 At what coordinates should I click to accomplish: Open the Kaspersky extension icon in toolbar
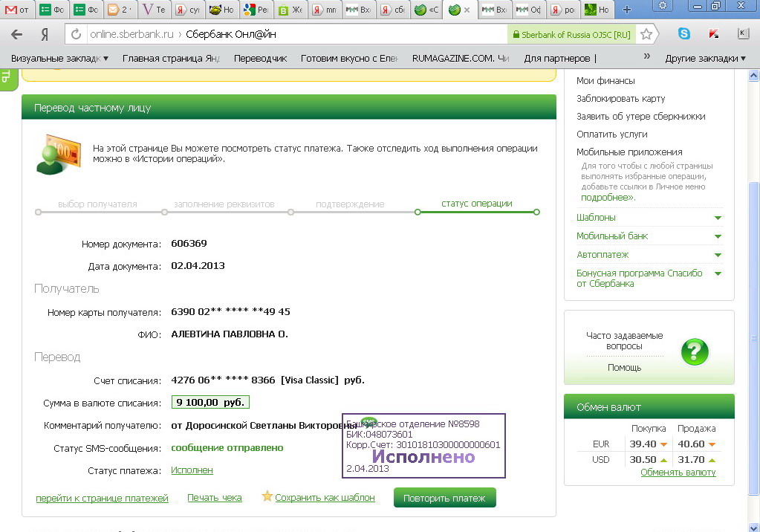tap(713, 33)
